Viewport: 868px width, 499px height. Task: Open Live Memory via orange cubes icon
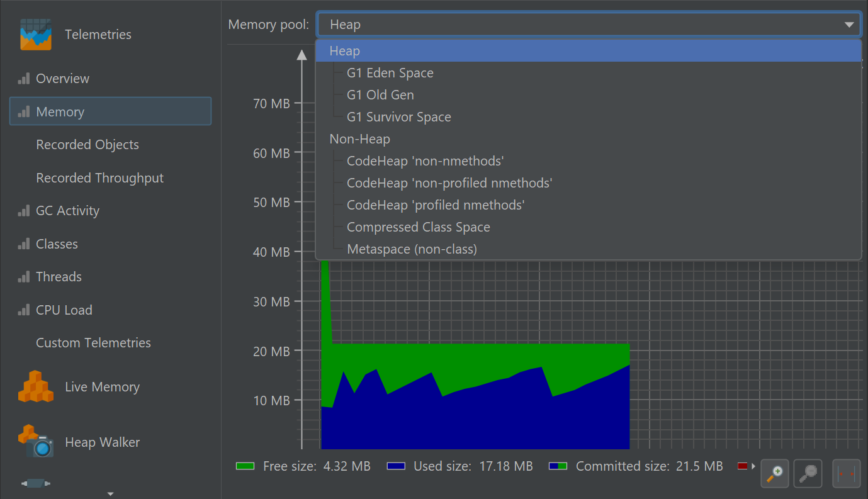click(x=35, y=386)
